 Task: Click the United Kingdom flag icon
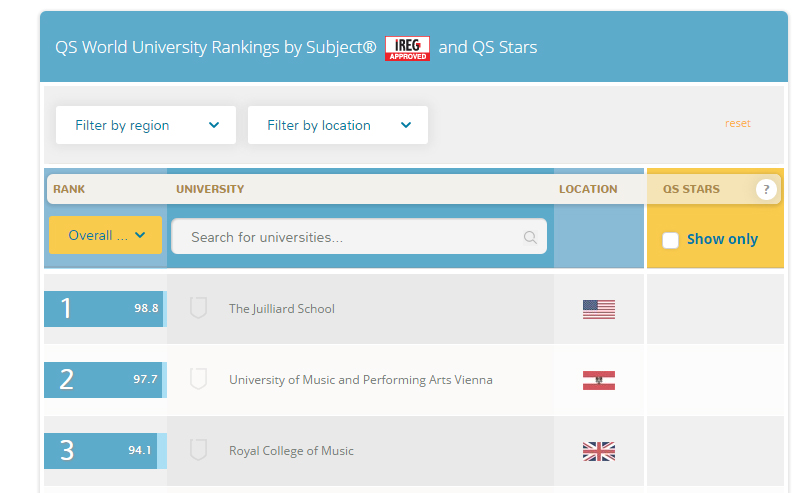tap(598, 451)
